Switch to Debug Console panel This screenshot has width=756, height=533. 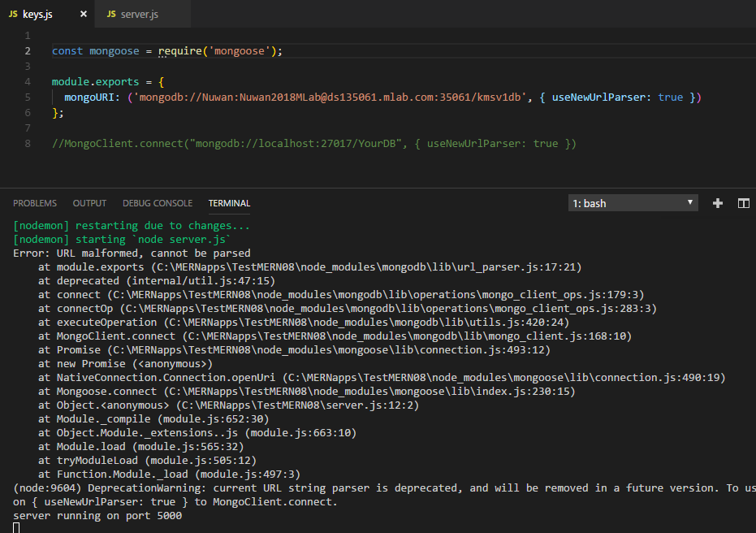[x=158, y=203]
